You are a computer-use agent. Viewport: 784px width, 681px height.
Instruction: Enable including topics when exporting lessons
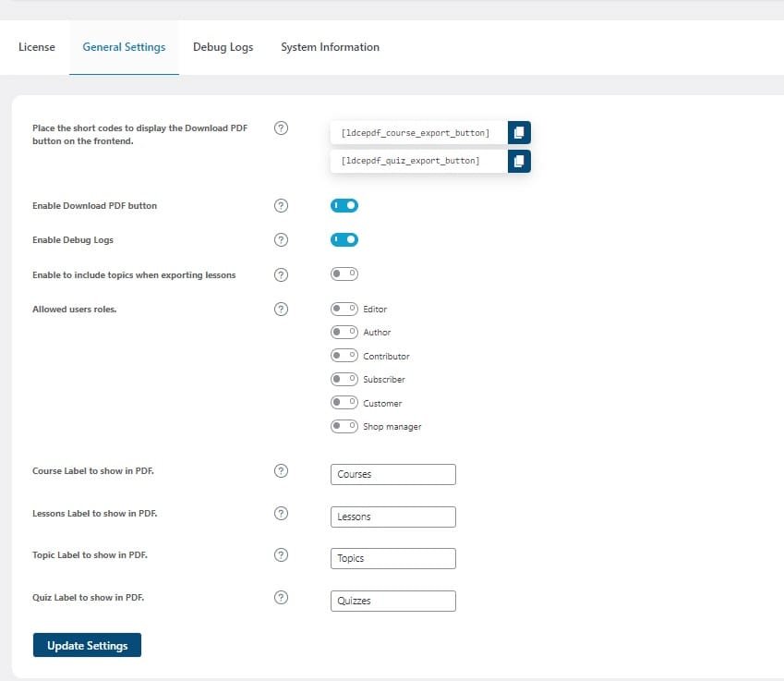344,274
